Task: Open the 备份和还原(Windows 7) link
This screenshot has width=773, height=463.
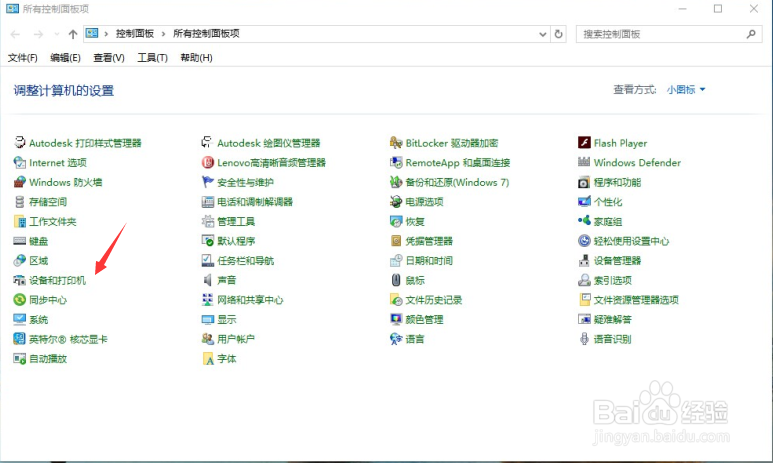Action: 457,182
